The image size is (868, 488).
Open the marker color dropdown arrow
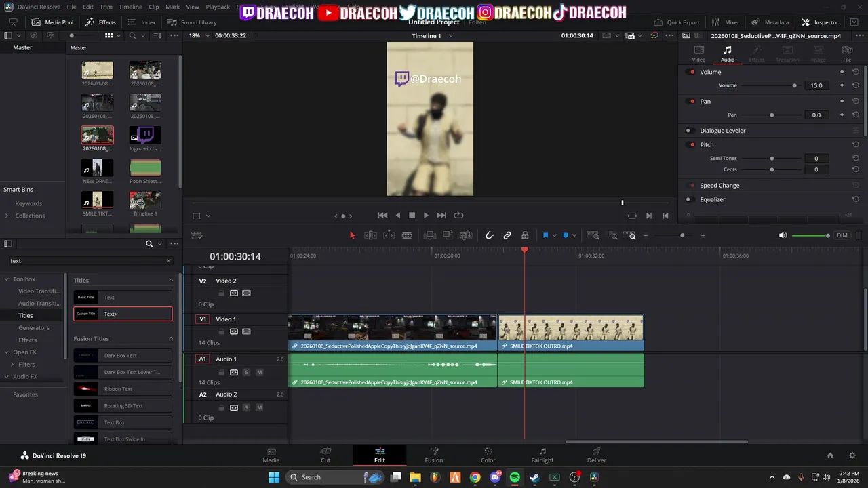574,235
